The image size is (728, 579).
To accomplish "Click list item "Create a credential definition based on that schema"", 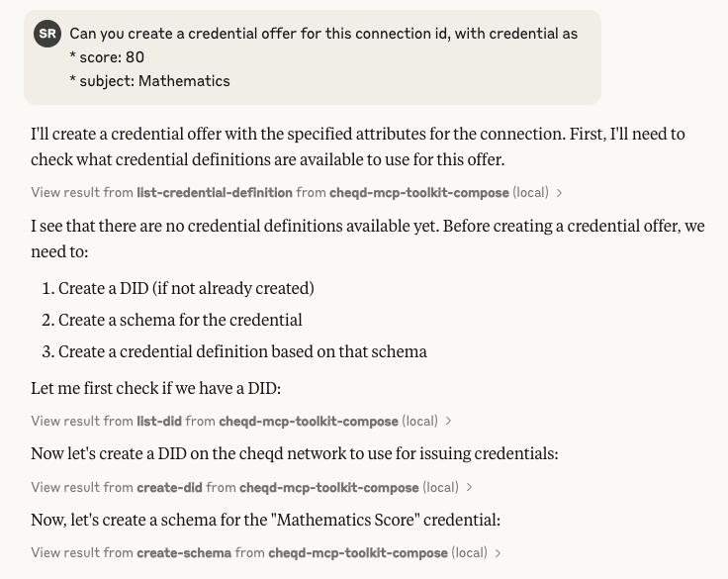I will [242, 351].
